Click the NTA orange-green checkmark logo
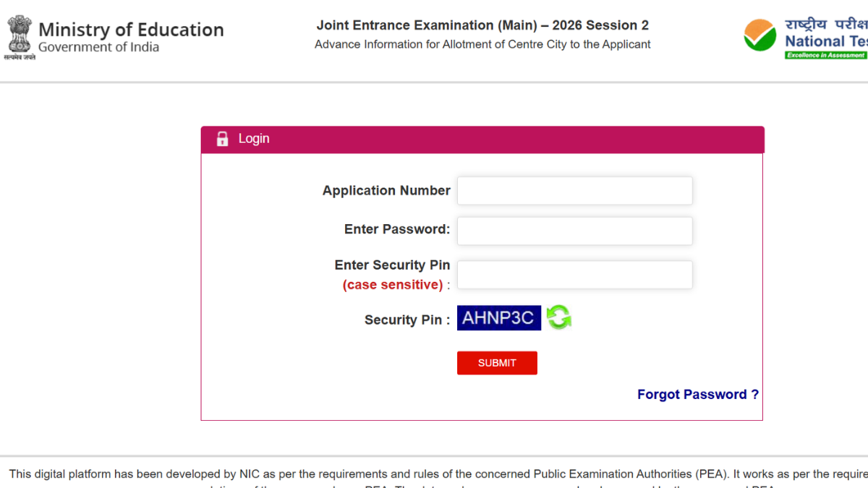This screenshot has width=868, height=488. (x=760, y=35)
